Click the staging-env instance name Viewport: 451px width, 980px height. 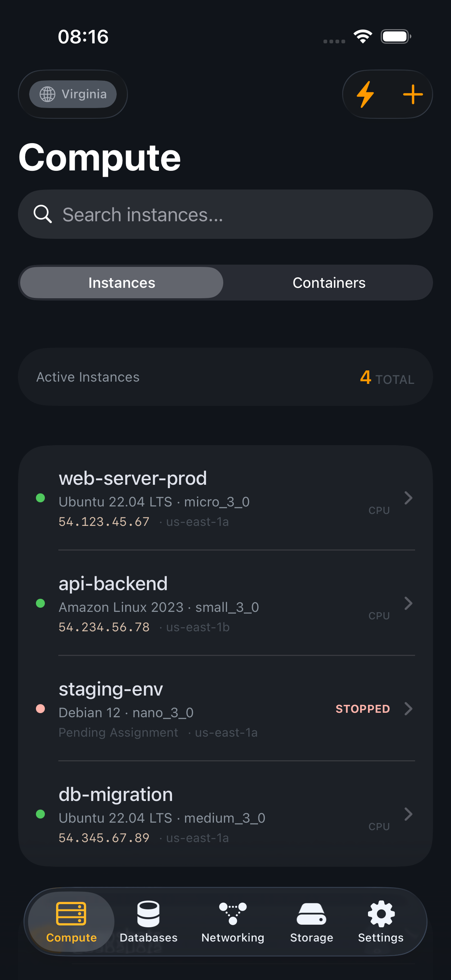coord(111,689)
